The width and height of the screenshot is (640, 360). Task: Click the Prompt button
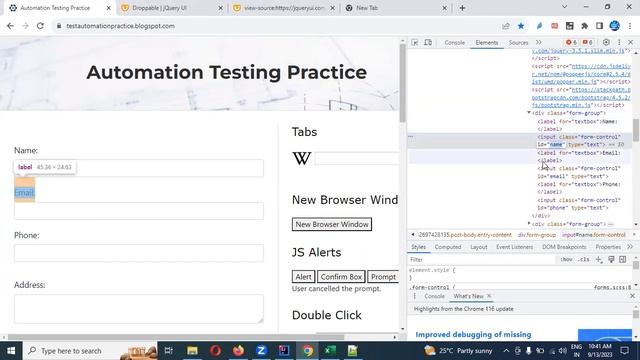click(383, 277)
